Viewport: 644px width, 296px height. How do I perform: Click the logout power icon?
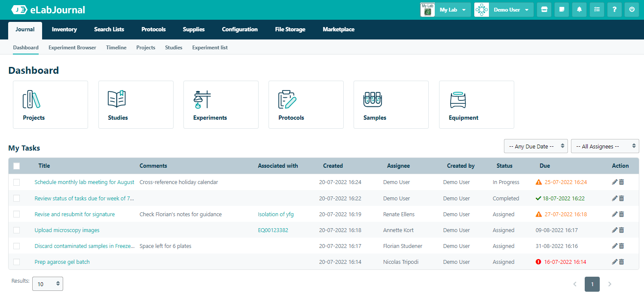pyautogui.click(x=632, y=9)
